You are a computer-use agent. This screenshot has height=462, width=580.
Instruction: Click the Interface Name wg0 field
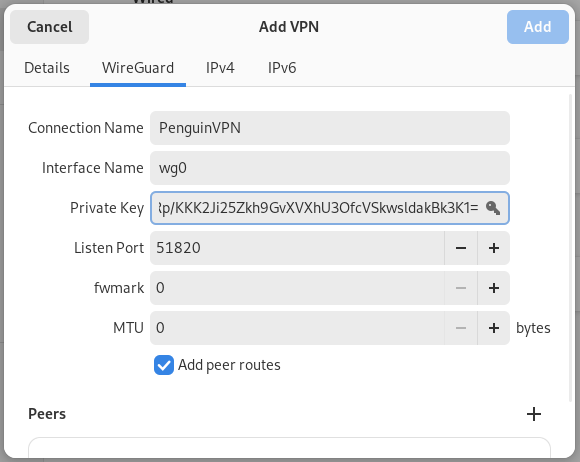point(330,168)
